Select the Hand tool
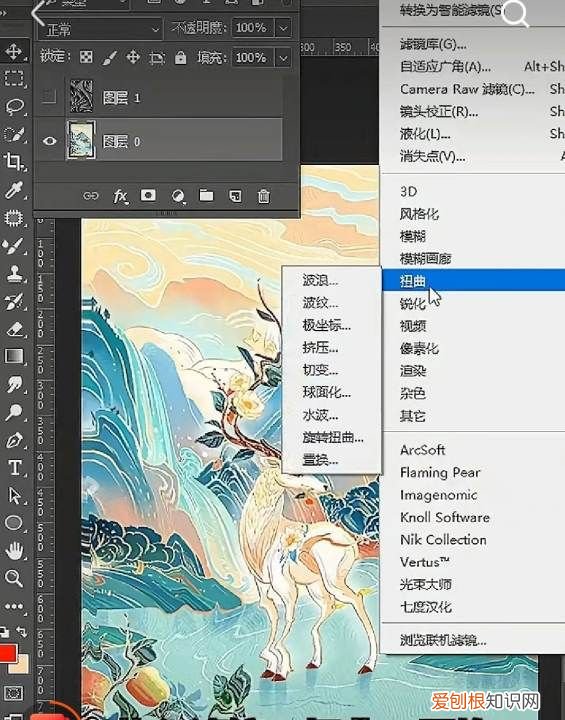 pos(14,551)
